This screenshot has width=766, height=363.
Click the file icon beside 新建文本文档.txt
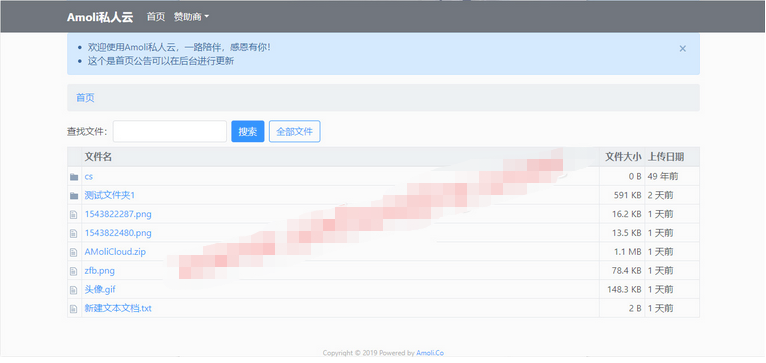tap(74, 309)
